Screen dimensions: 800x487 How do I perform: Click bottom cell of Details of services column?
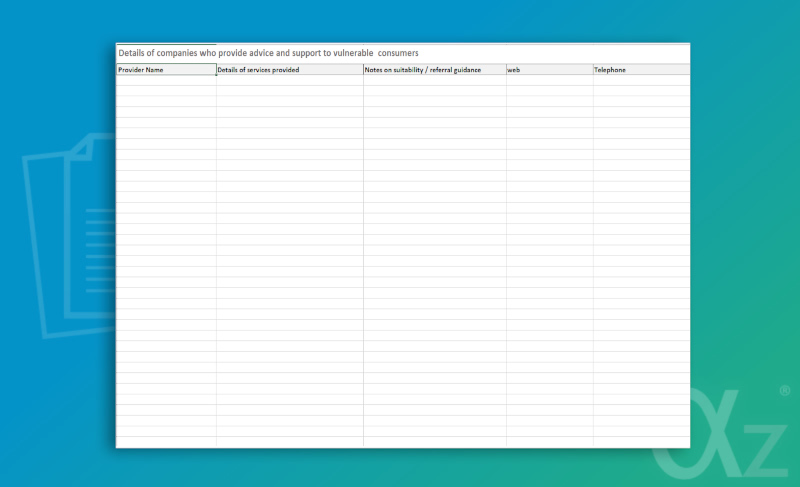tap(290, 441)
